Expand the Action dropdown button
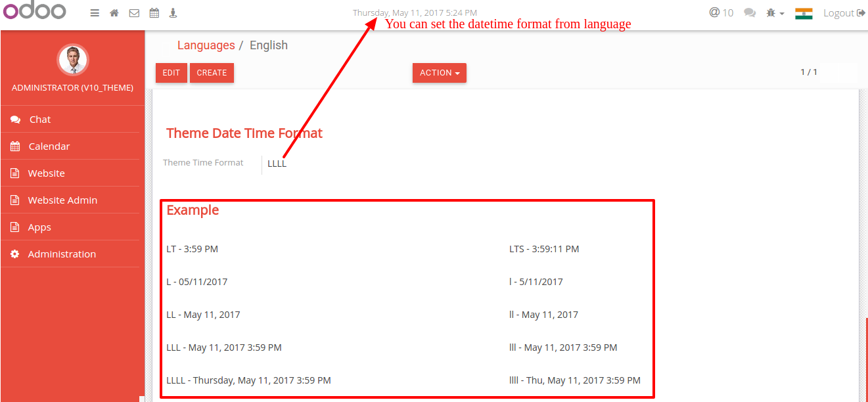This screenshot has height=402, width=868. pos(440,73)
